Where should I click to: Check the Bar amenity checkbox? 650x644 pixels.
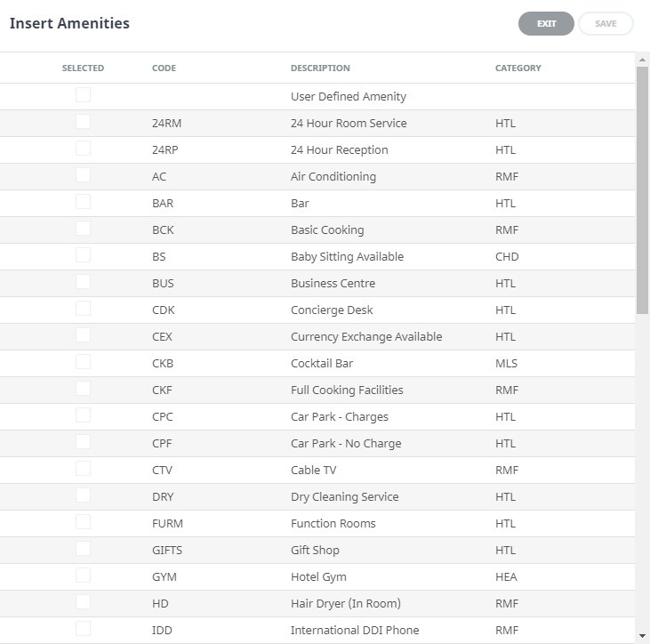click(x=83, y=202)
